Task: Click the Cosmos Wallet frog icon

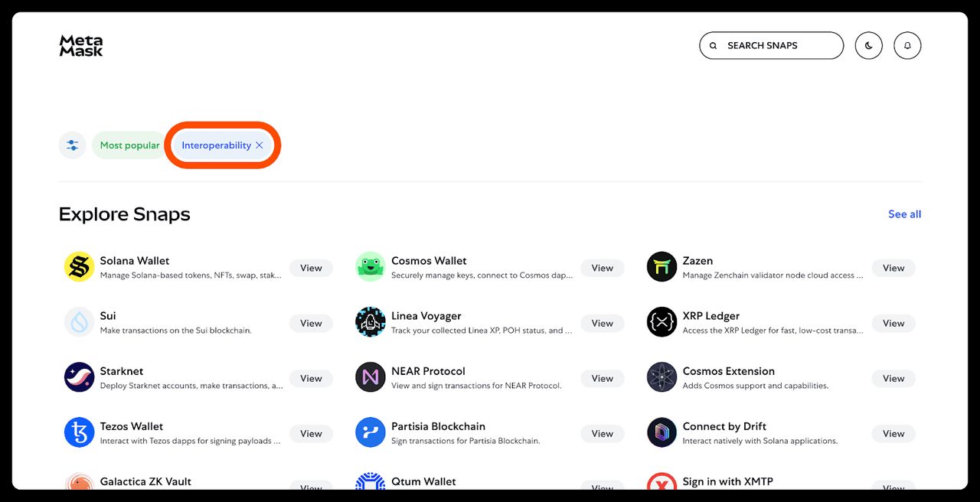Action: click(370, 267)
